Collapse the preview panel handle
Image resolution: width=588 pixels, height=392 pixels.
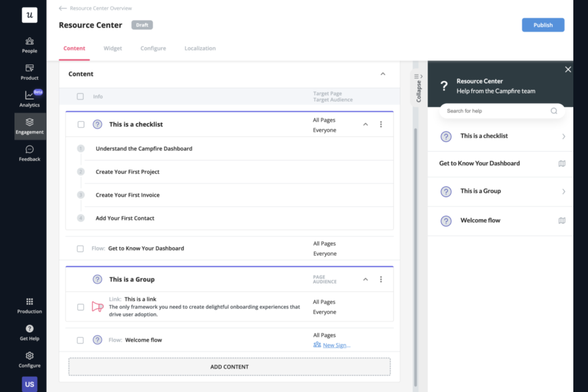[x=418, y=88]
